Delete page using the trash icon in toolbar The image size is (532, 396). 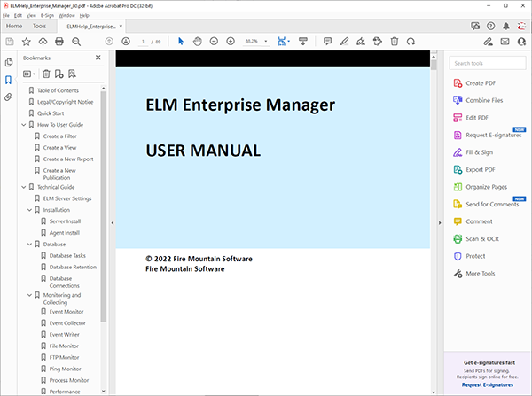click(x=395, y=42)
